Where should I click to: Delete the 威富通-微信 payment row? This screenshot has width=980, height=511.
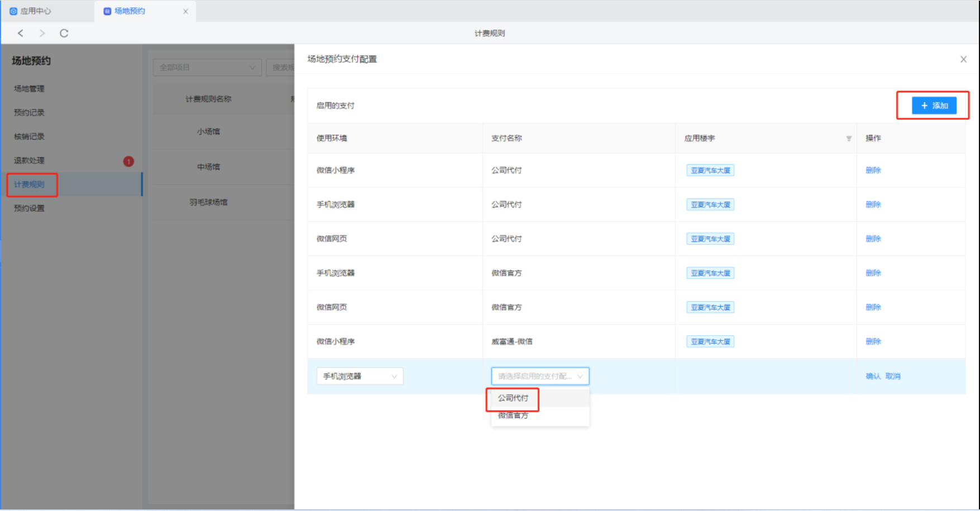[x=873, y=342]
